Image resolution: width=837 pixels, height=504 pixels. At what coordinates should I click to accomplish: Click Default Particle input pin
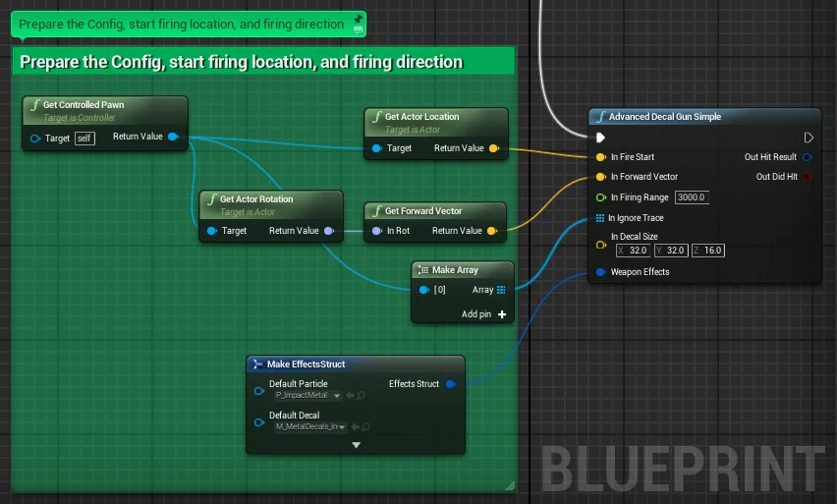[259, 391]
